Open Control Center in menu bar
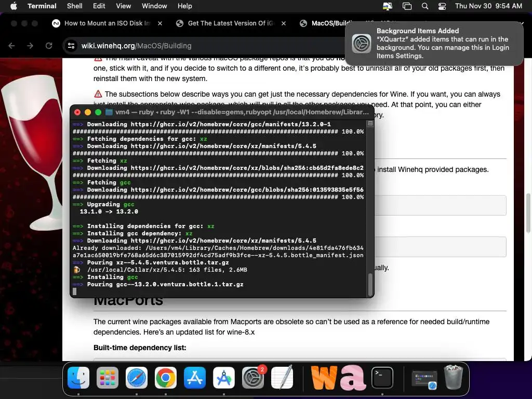The width and height of the screenshot is (532, 399). pyautogui.click(x=442, y=6)
